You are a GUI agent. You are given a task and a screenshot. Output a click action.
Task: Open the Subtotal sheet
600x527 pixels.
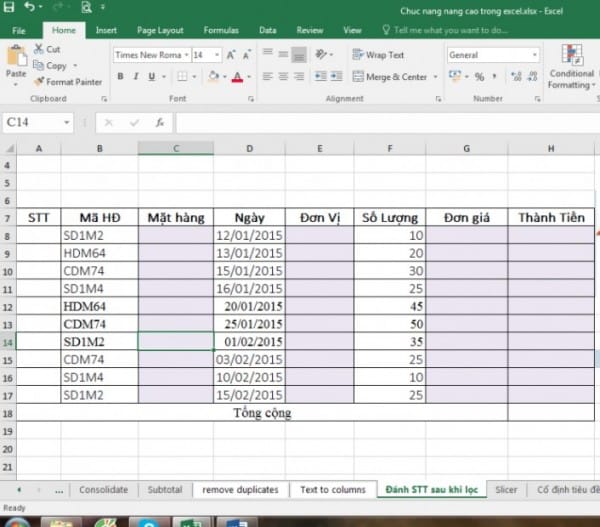(x=165, y=489)
